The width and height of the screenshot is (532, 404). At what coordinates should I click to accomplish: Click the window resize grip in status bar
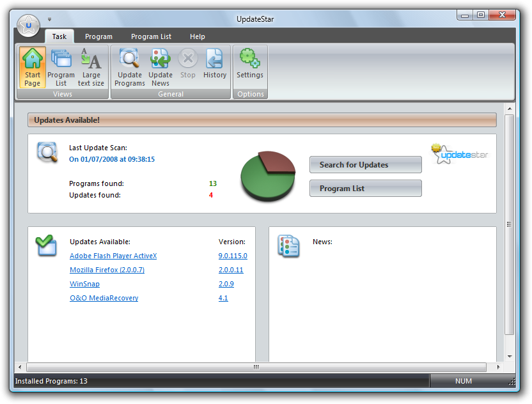[512, 382]
